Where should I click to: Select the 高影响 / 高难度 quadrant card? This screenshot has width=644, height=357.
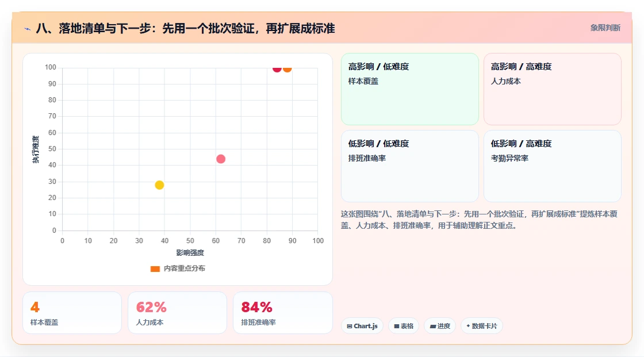click(553, 89)
